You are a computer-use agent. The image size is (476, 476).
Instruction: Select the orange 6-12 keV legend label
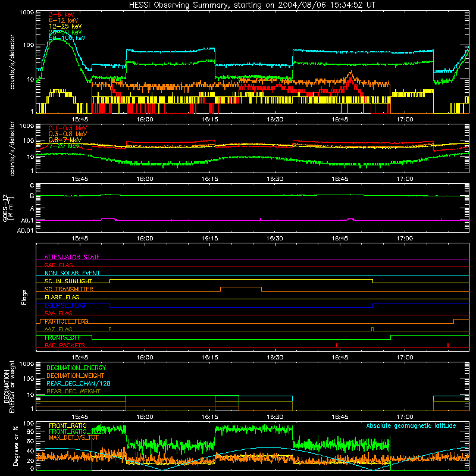pyautogui.click(x=64, y=20)
